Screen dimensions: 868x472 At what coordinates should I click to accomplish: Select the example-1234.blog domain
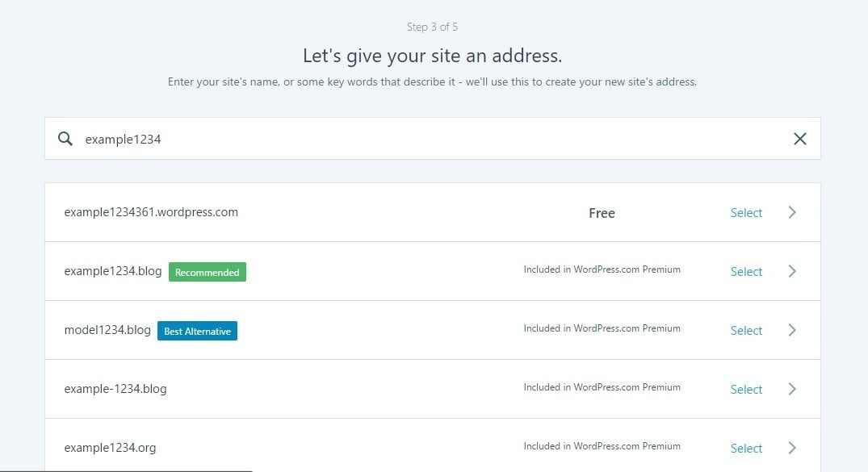(x=745, y=389)
